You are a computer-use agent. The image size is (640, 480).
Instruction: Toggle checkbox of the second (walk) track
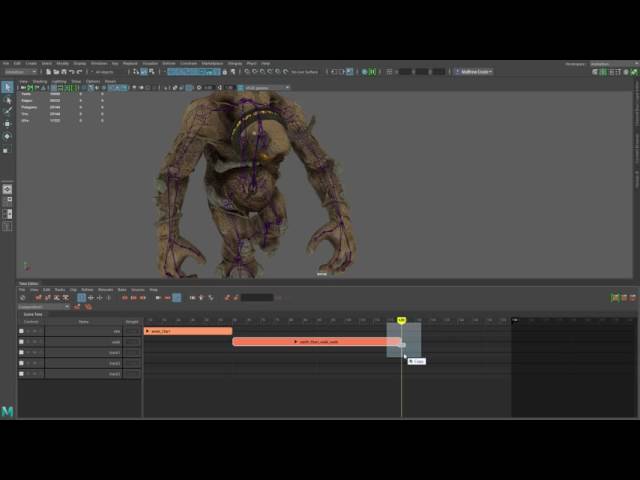pos(21,342)
